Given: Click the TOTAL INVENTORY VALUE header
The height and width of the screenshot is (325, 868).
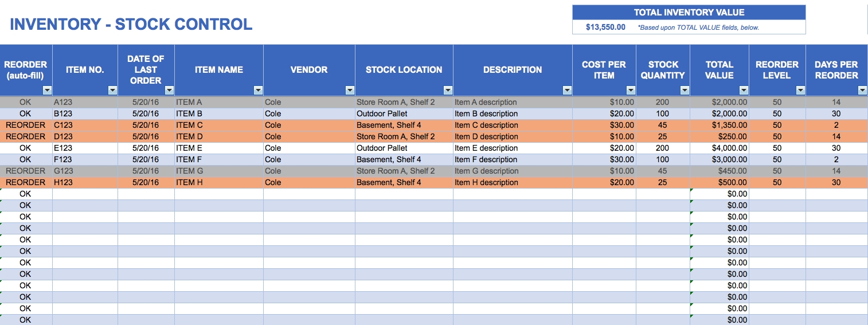Looking at the screenshot, I should [x=689, y=13].
